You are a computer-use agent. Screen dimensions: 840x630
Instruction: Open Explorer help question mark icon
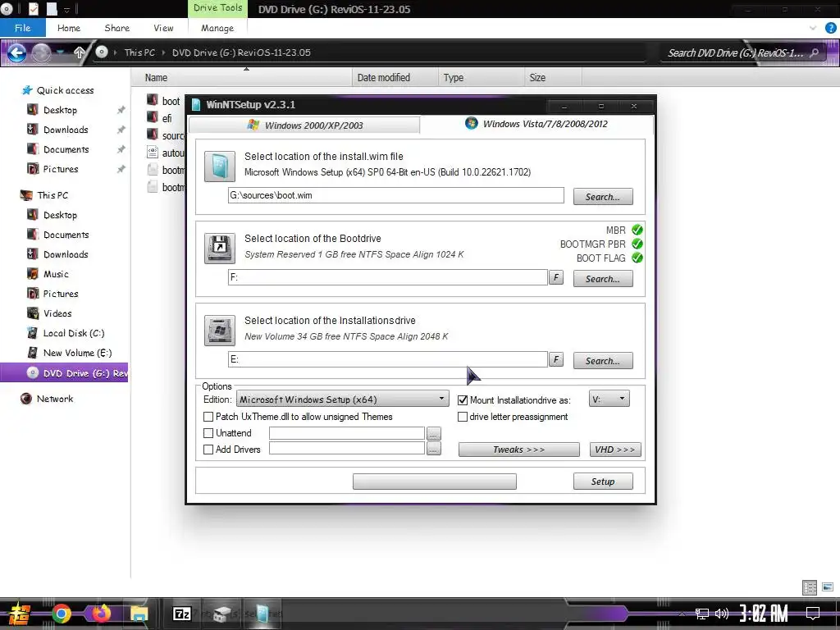point(830,28)
